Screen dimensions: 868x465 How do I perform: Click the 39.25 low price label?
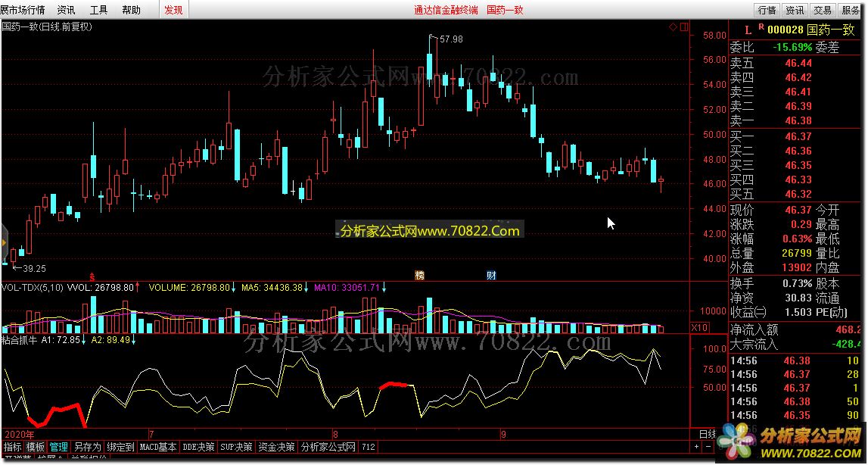pyautogui.click(x=34, y=268)
